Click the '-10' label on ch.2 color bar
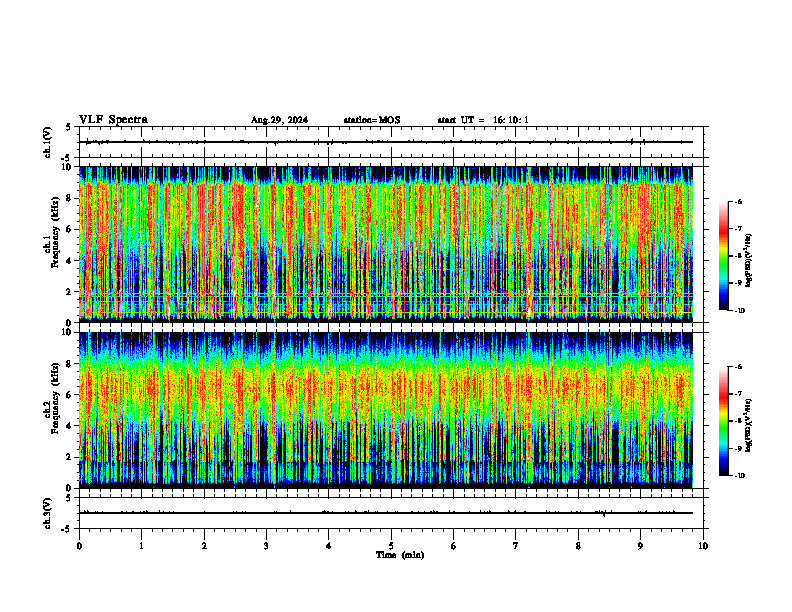 pyautogui.click(x=740, y=476)
